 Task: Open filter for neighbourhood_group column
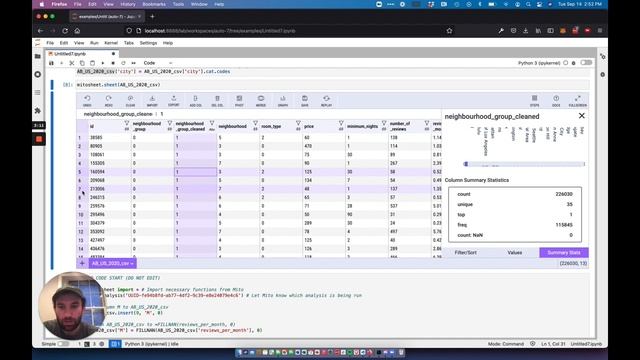(x=170, y=123)
